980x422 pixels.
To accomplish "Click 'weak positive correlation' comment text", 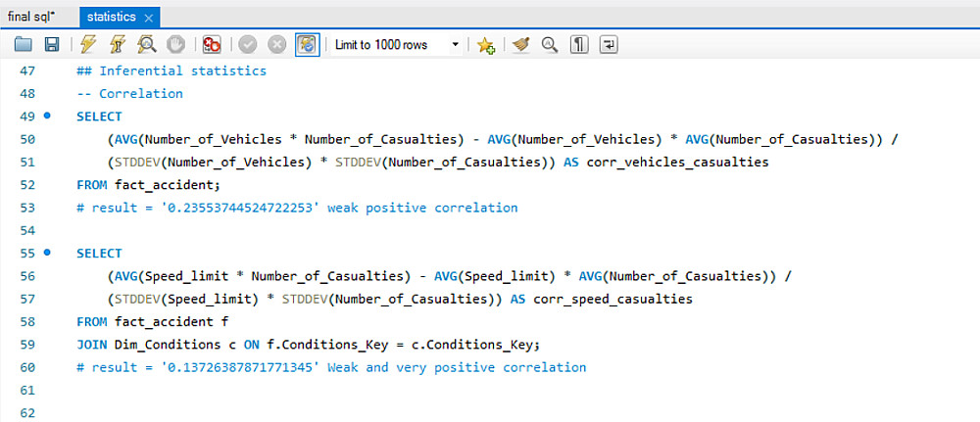I will (x=422, y=208).
